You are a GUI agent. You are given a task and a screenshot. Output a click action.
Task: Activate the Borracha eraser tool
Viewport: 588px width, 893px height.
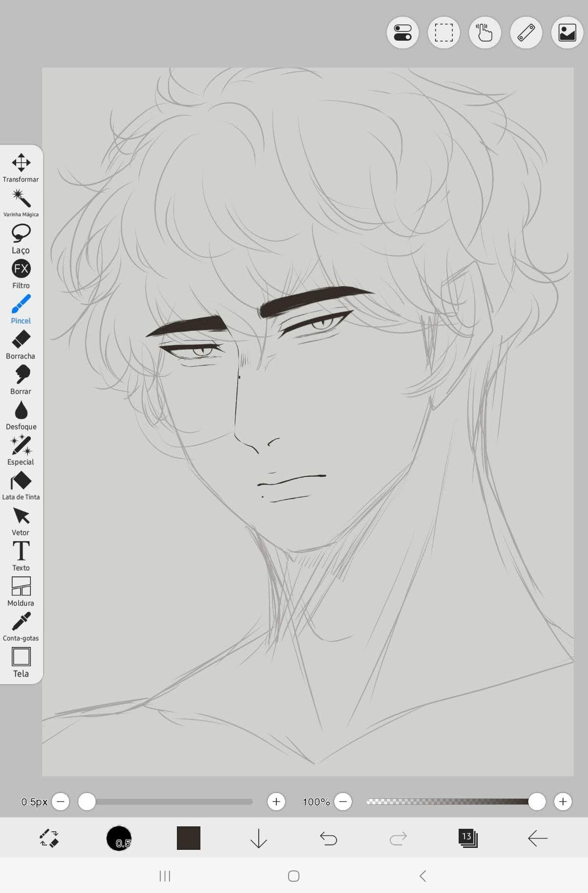[21, 344]
